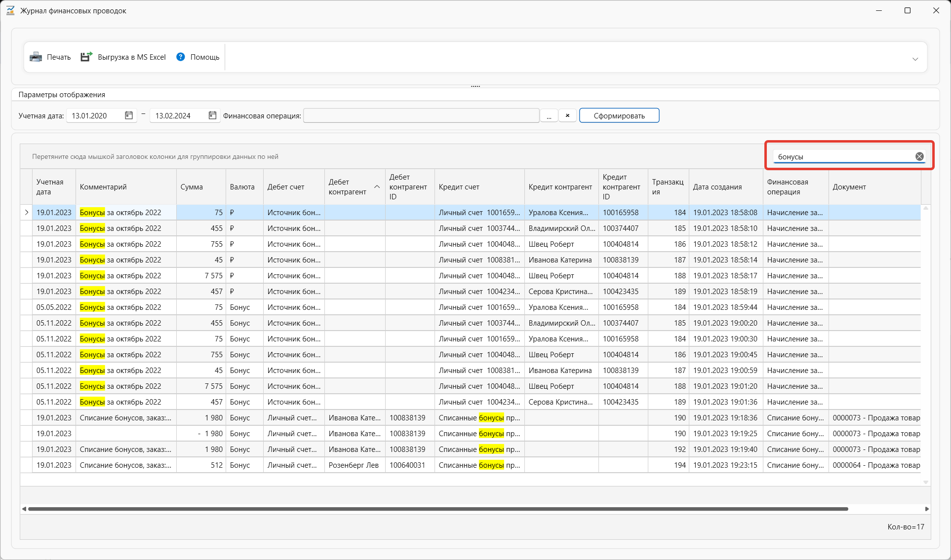Viewport: 951px width, 560px height.
Task: Click the horizontal scrollbar thumb
Action: [438, 509]
